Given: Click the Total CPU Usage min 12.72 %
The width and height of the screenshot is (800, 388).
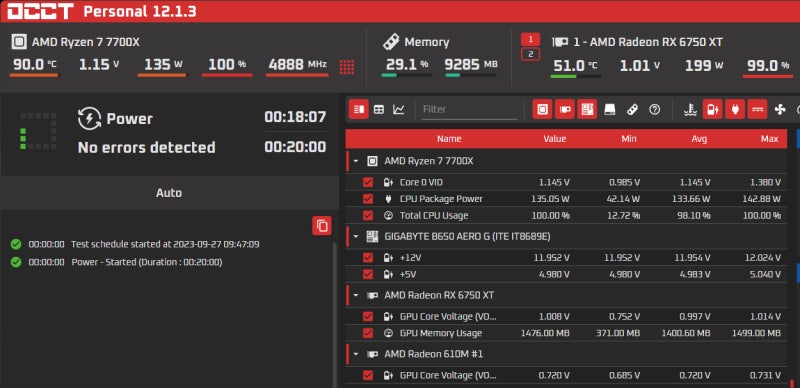Looking at the screenshot, I should [x=622, y=215].
